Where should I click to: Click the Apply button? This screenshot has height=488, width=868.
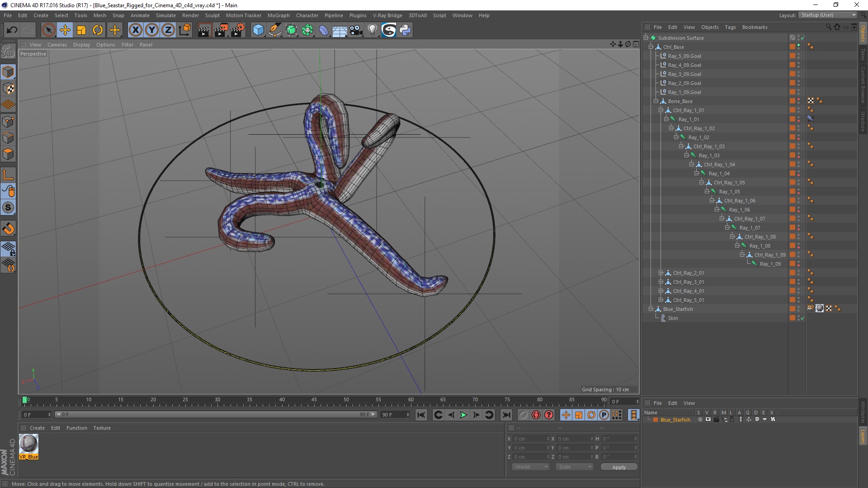[x=619, y=467]
